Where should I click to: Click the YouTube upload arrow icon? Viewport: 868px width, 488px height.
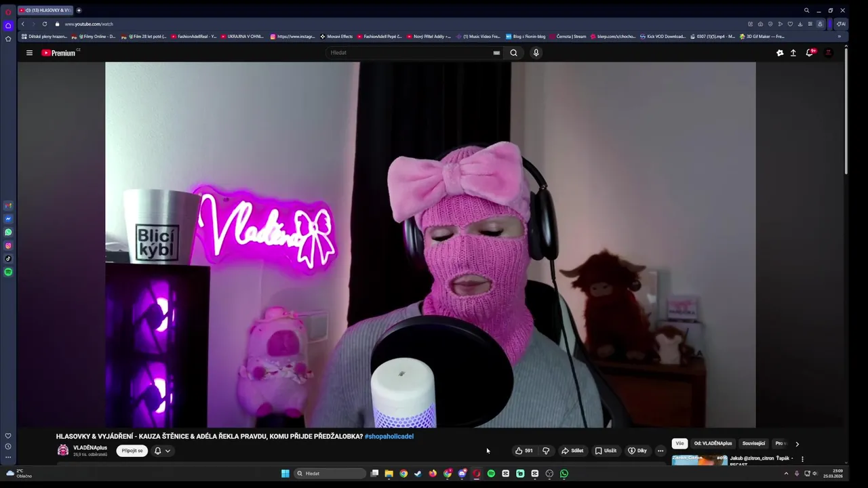tap(793, 53)
